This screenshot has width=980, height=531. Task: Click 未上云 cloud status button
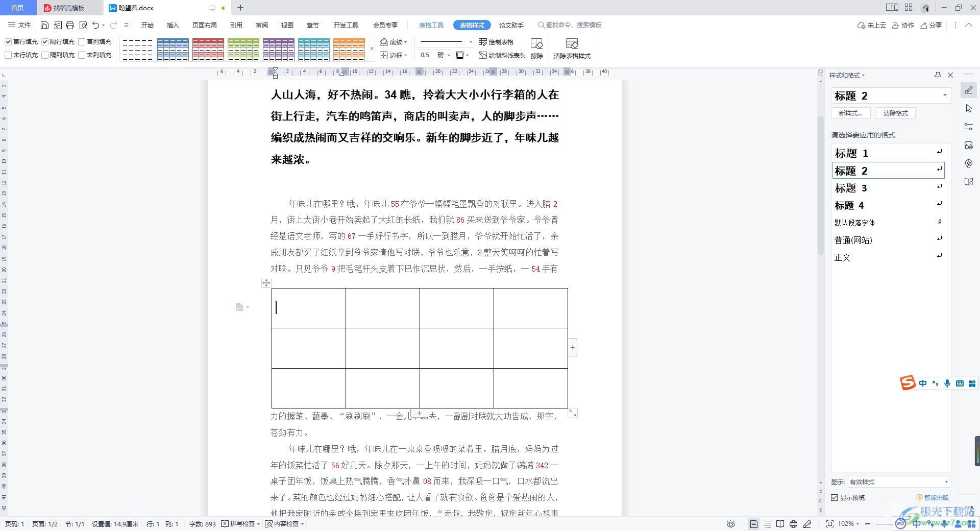click(x=872, y=25)
